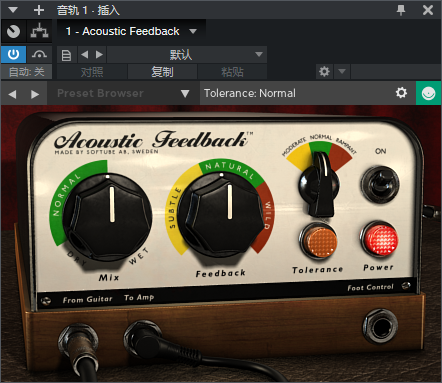The height and width of the screenshot is (383, 442).
Task: Open the 默认 preset dropdown
Action: click(187, 55)
